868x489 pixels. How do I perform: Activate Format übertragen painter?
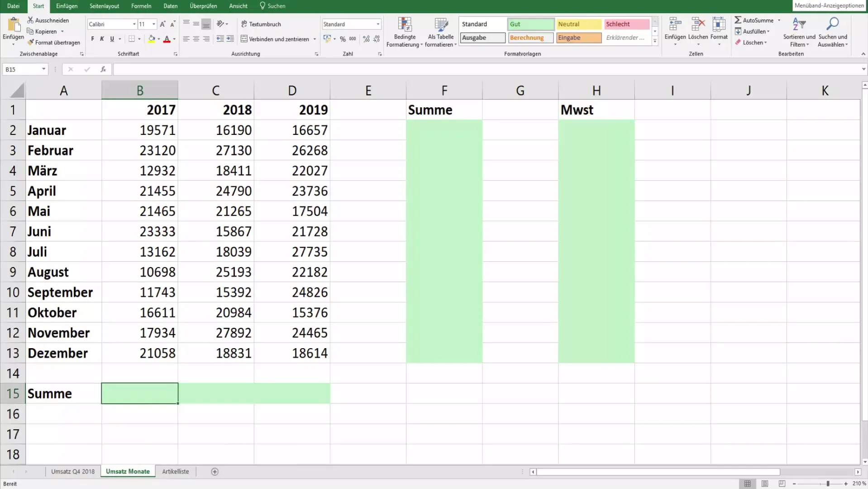click(x=53, y=43)
